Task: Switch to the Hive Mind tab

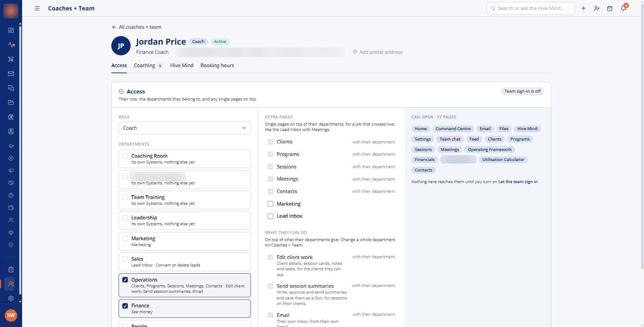Action: (x=182, y=65)
